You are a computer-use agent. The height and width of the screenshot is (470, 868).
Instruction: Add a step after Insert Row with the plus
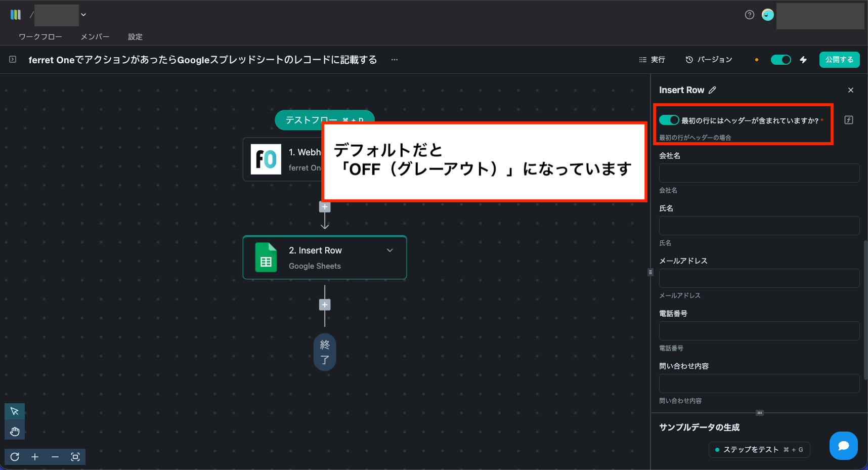[x=325, y=305]
